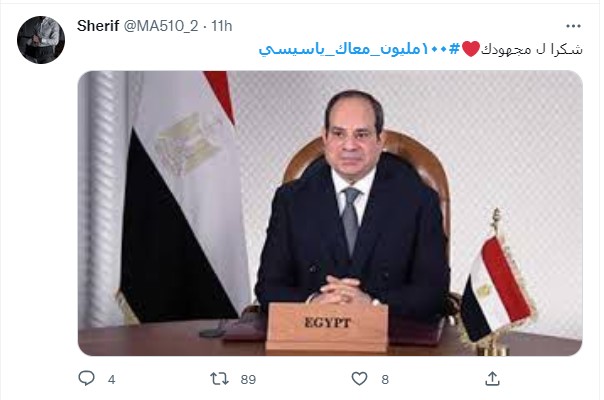This screenshot has height=400, width=604.
Task: Open the tweet permalink via 11h timestamp
Action: (x=221, y=26)
